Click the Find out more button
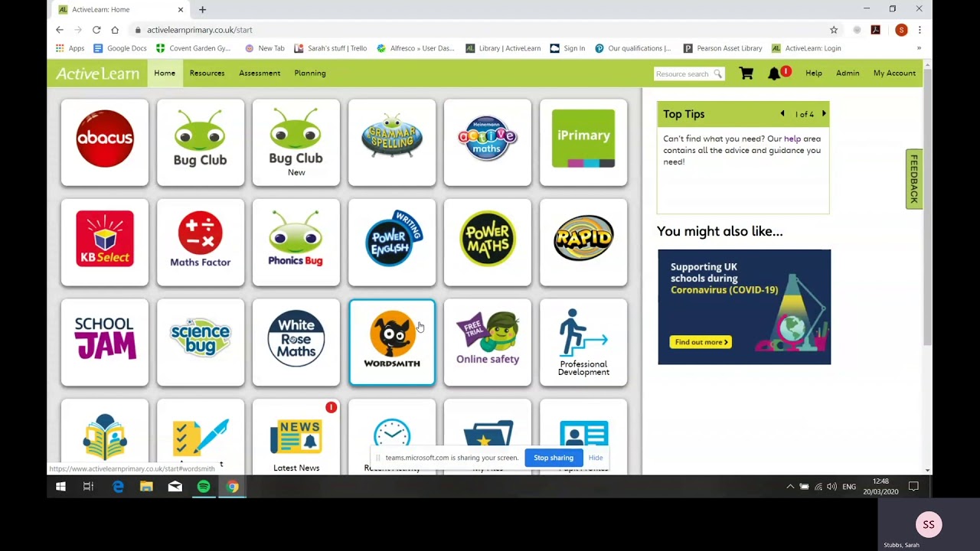Screen dimensions: 980x551 coord(701,342)
